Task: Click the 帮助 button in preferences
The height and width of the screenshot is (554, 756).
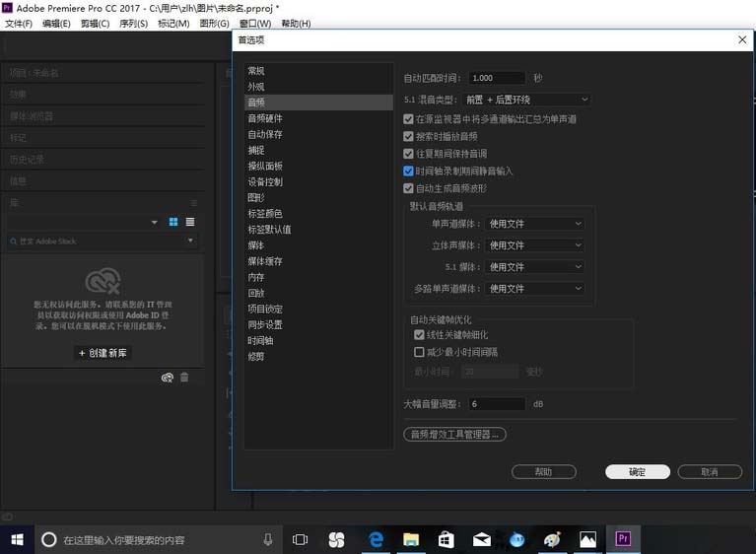Action: click(544, 472)
